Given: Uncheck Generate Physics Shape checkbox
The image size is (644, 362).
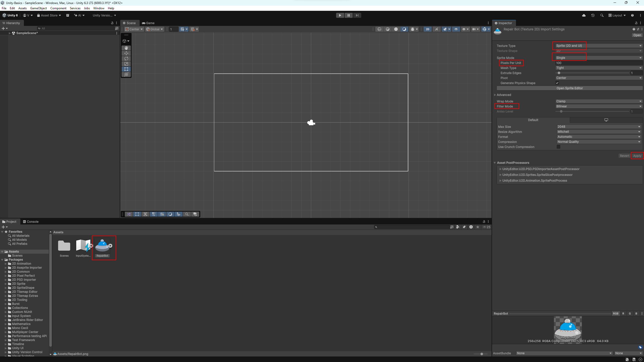Looking at the screenshot, I should pos(557,83).
